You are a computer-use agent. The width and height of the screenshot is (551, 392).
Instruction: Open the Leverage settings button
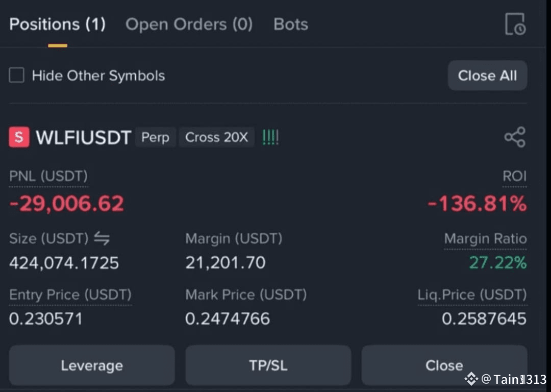pyautogui.click(x=92, y=365)
